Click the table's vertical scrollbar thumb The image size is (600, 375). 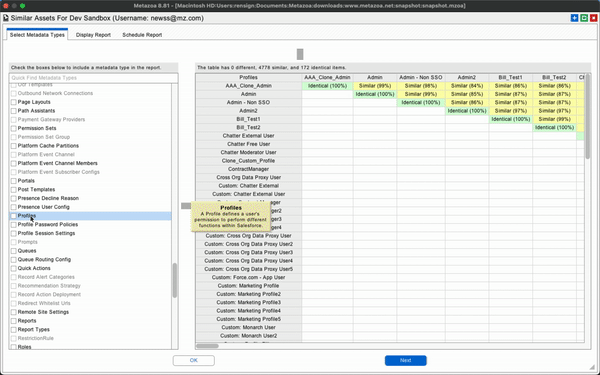588,116
